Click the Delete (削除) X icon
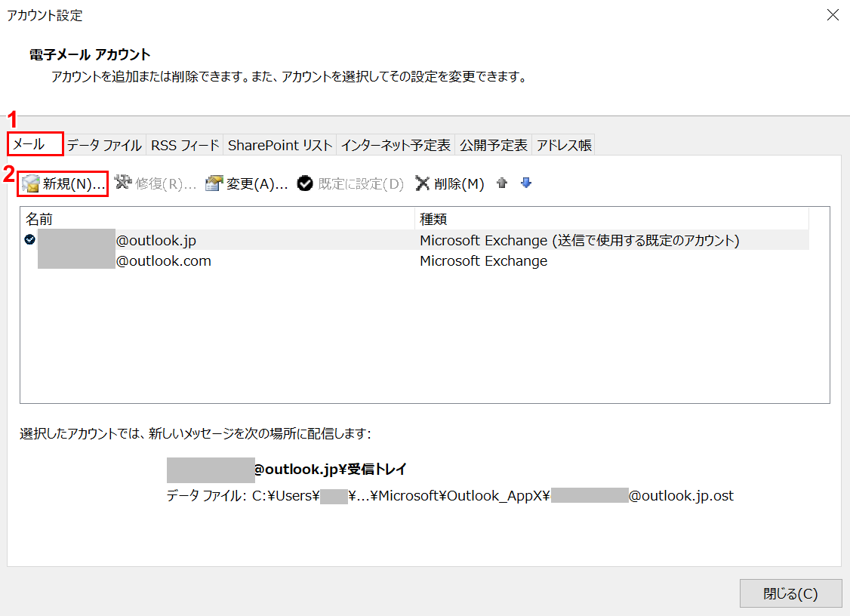The image size is (850, 616). 423,183
